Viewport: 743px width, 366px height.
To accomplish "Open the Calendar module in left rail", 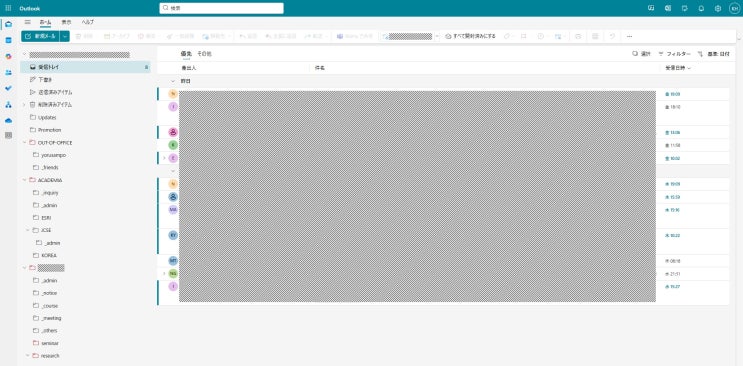I will point(8,40).
